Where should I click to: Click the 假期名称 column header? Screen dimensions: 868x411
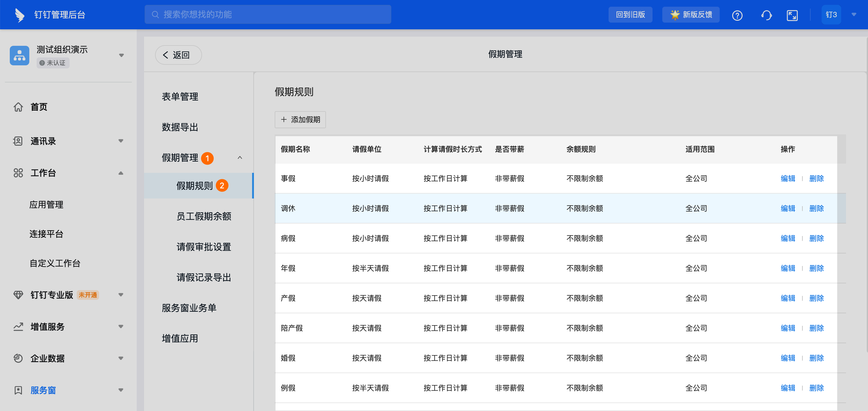(x=295, y=149)
